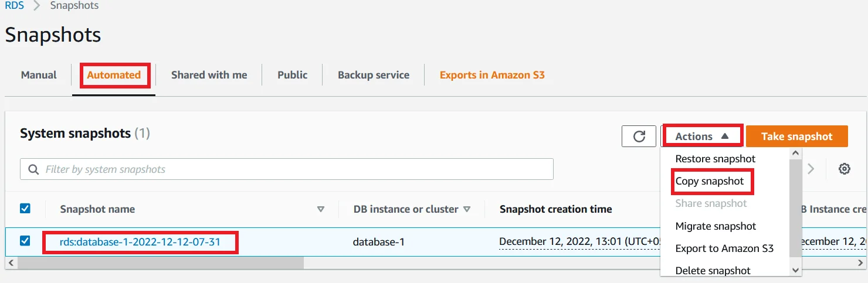Click the Take snapshot button
The width and height of the screenshot is (868, 283).
click(x=796, y=136)
